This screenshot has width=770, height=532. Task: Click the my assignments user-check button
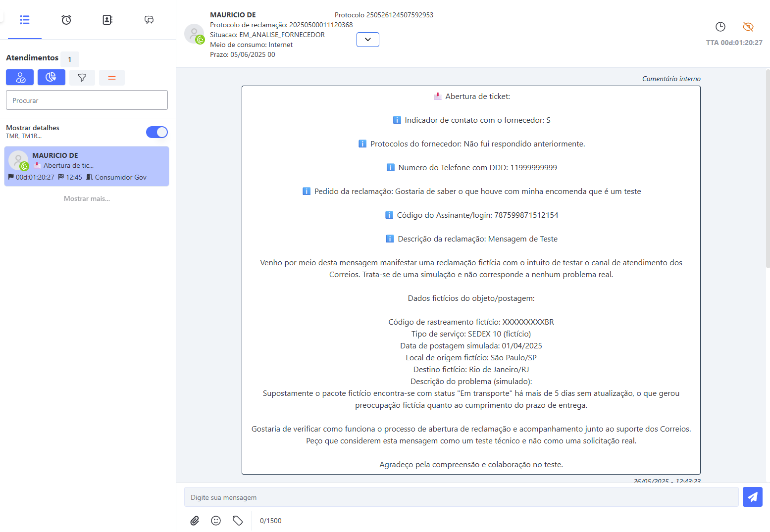[20, 77]
